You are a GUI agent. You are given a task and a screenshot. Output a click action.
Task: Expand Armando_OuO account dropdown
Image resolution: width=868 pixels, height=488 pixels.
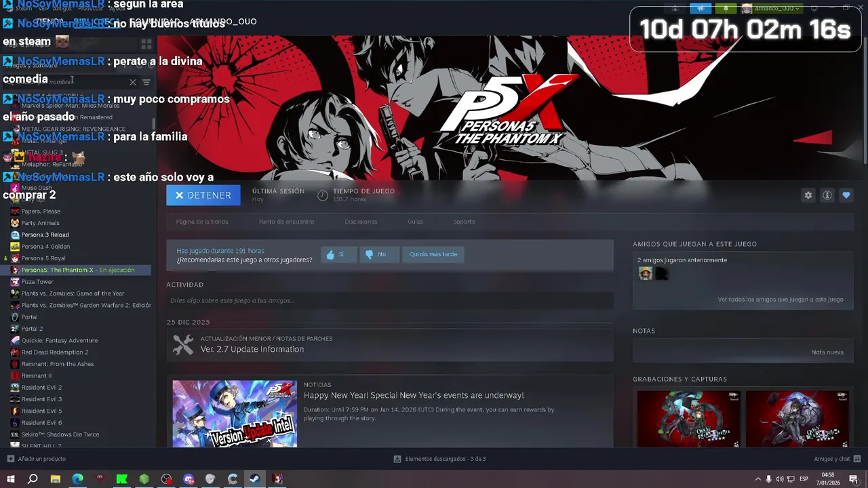(771, 8)
